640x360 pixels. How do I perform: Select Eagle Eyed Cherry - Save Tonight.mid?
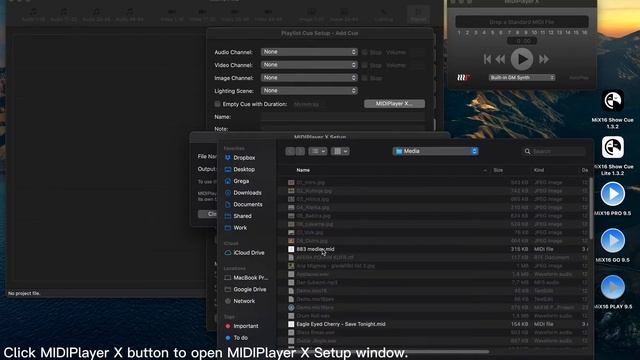point(341,324)
